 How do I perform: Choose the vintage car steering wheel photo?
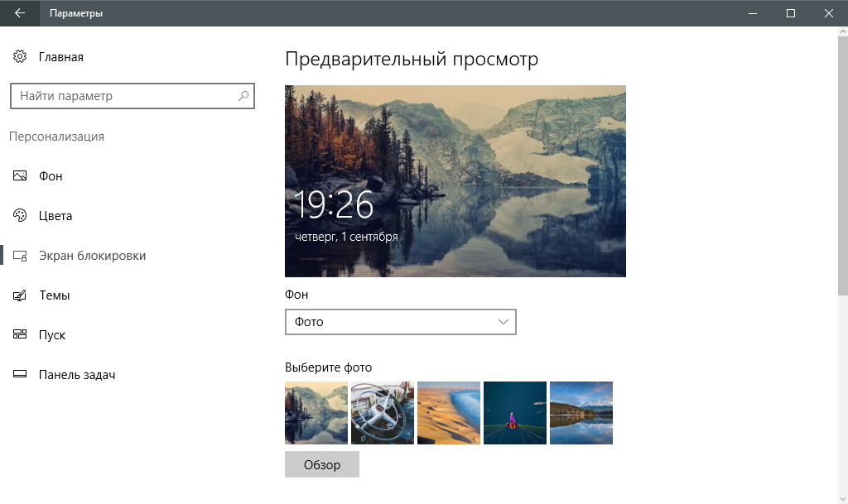(383, 413)
